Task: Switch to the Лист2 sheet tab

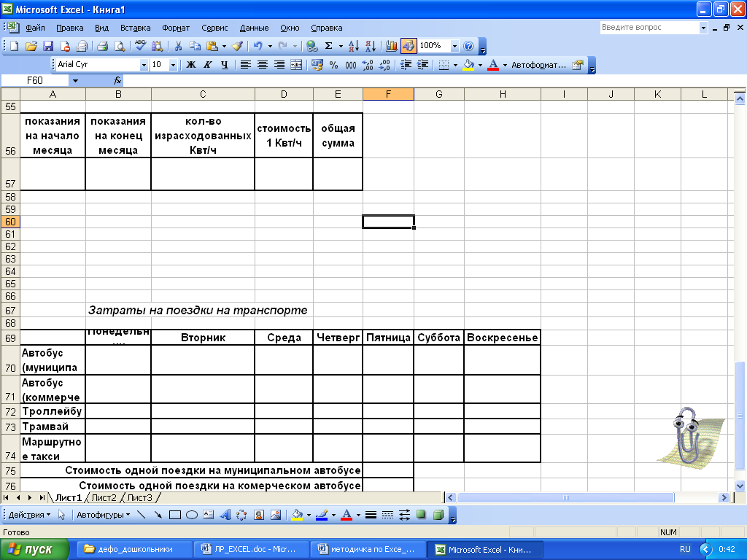Action: [x=104, y=497]
